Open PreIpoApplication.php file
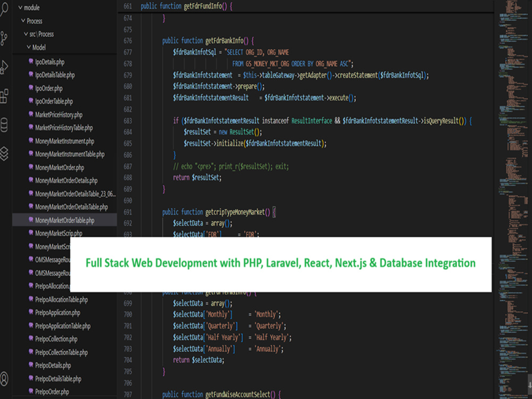 57,312
